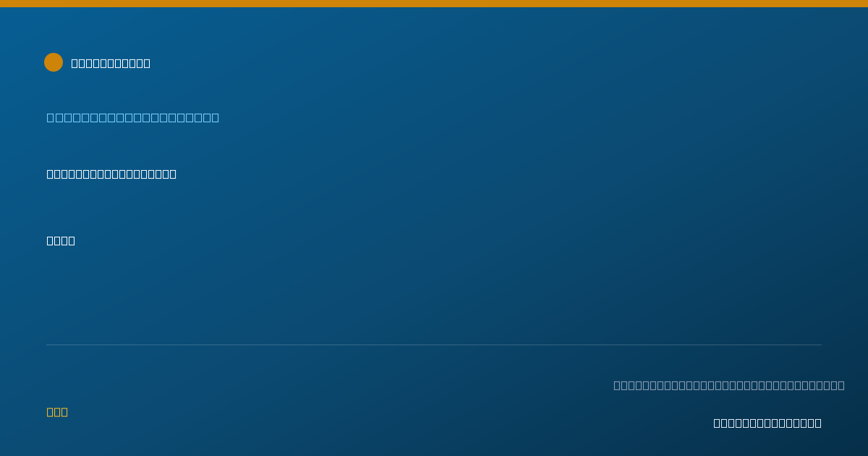Click the short orange text at bottom left
The width and height of the screenshot is (868, 456).
(57, 412)
